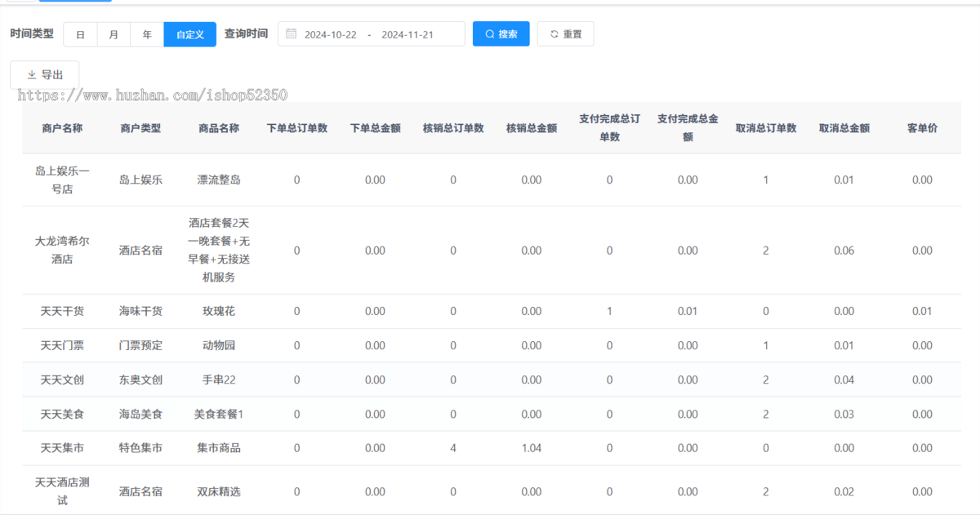Click cancel amount 0.06 cell
Screen dimensions: 980x515
[x=844, y=251]
